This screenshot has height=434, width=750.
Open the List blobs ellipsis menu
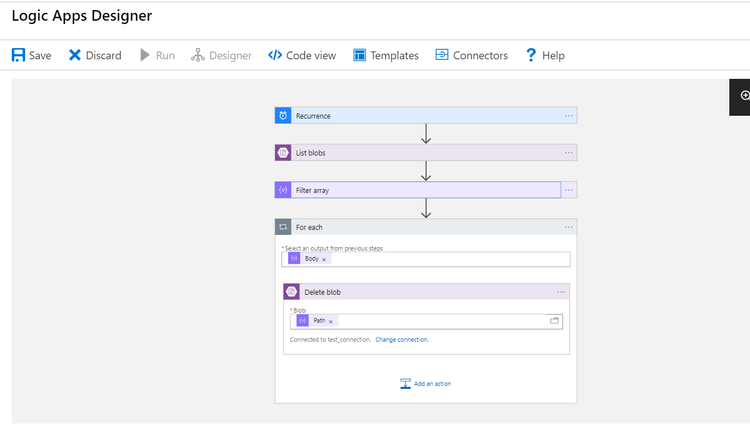click(568, 153)
